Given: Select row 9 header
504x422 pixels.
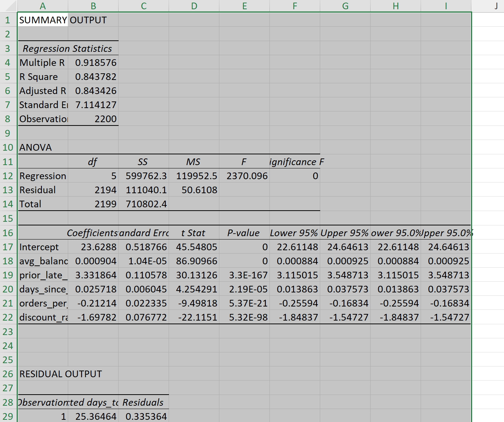Looking at the screenshot, I should point(9,133).
